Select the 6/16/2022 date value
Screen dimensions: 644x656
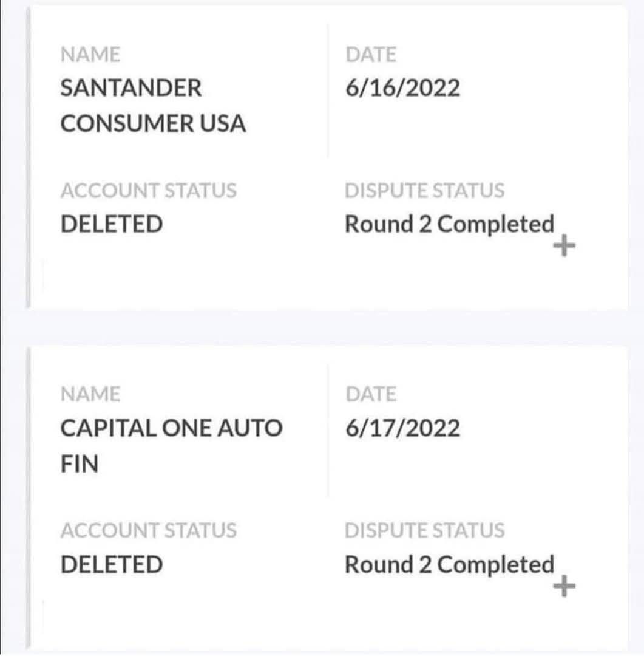pos(402,89)
